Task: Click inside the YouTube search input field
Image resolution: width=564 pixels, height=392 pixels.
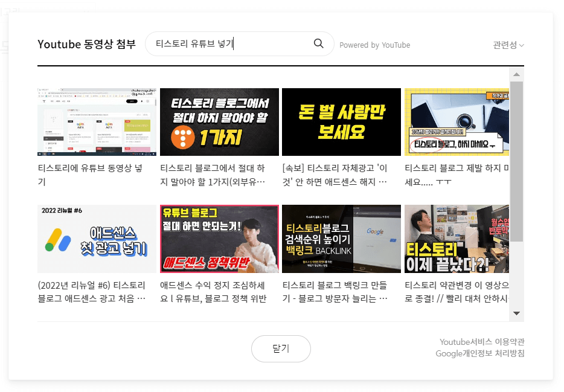Action: point(229,43)
